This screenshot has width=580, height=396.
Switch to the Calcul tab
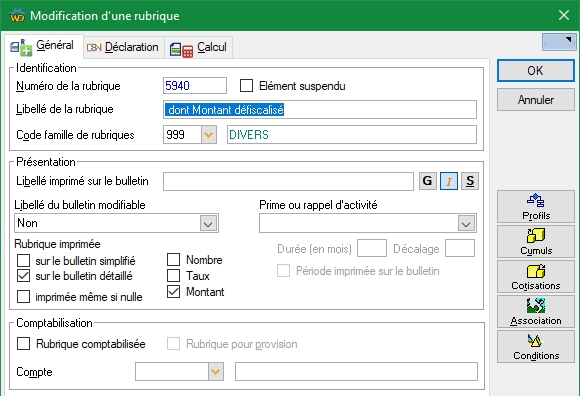click(199, 47)
